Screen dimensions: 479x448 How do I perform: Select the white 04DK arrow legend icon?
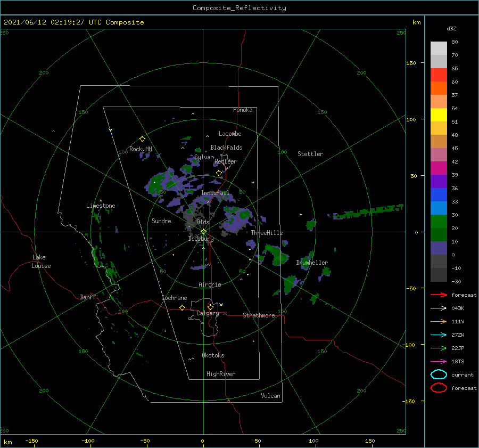pos(439,308)
